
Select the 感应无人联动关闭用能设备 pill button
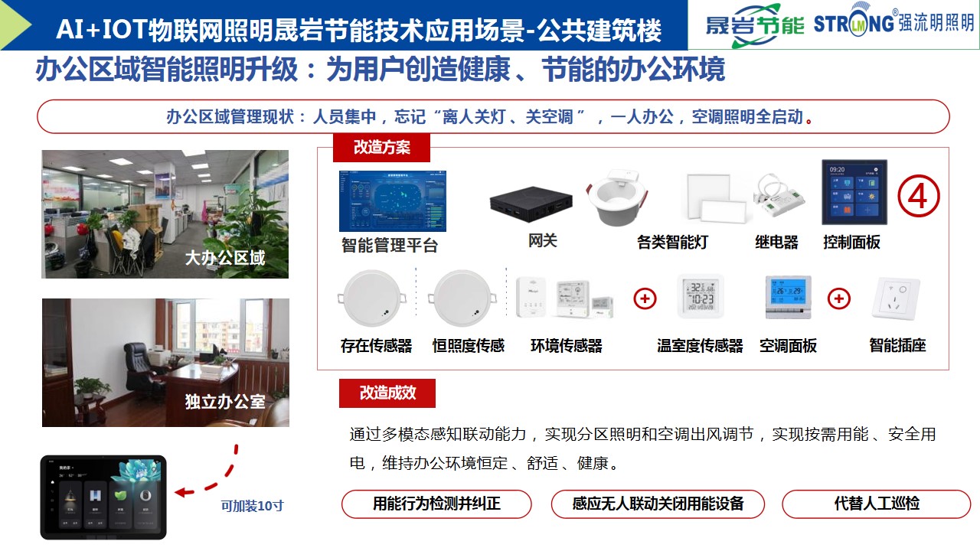[658, 504]
